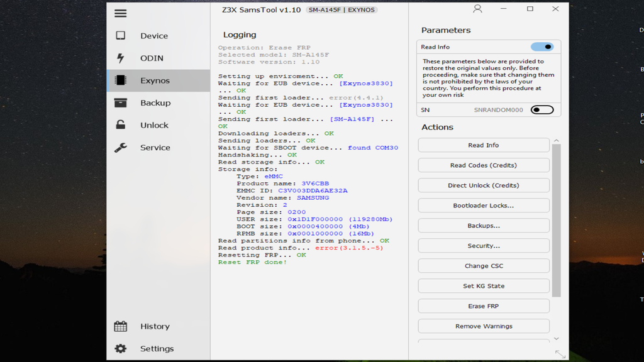Click the Change CSC button
This screenshot has width=644, height=362.
point(484,266)
